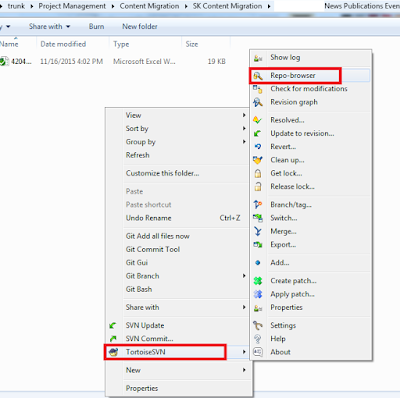Image resolution: width=400 pixels, height=398 pixels.
Task: Click the Resolved checkmark icon
Action: pyautogui.click(x=258, y=120)
